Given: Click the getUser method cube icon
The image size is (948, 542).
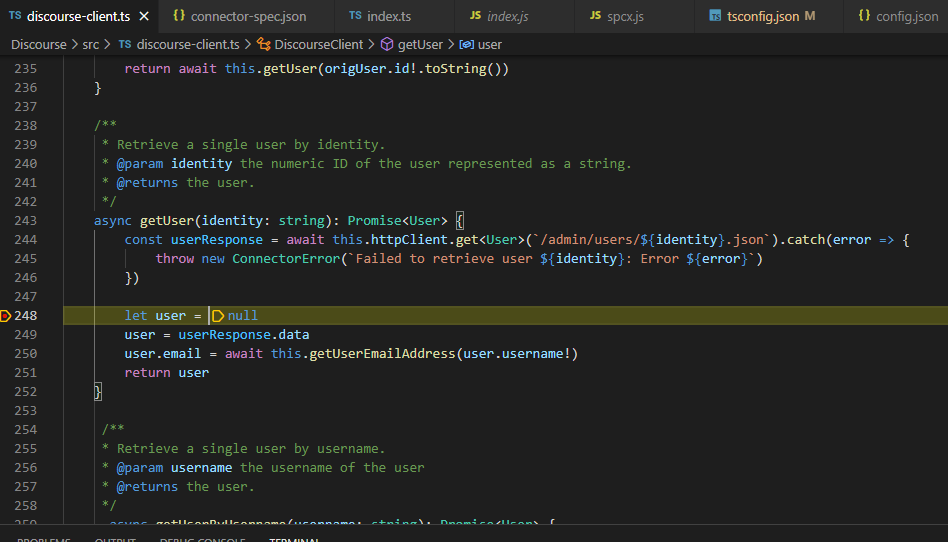Looking at the screenshot, I should [x=387, y=44].
